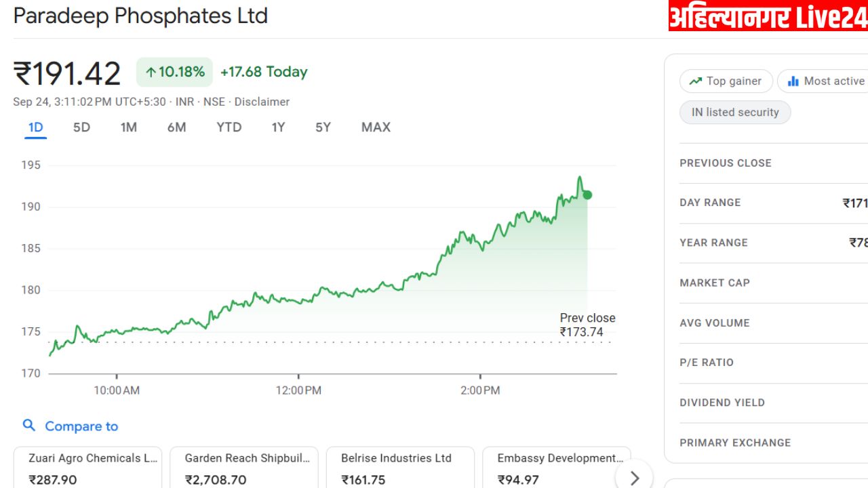Click the ₹287.90 Zuari Agro price
This screenshot has height=488, width=868.
[53, 480]
